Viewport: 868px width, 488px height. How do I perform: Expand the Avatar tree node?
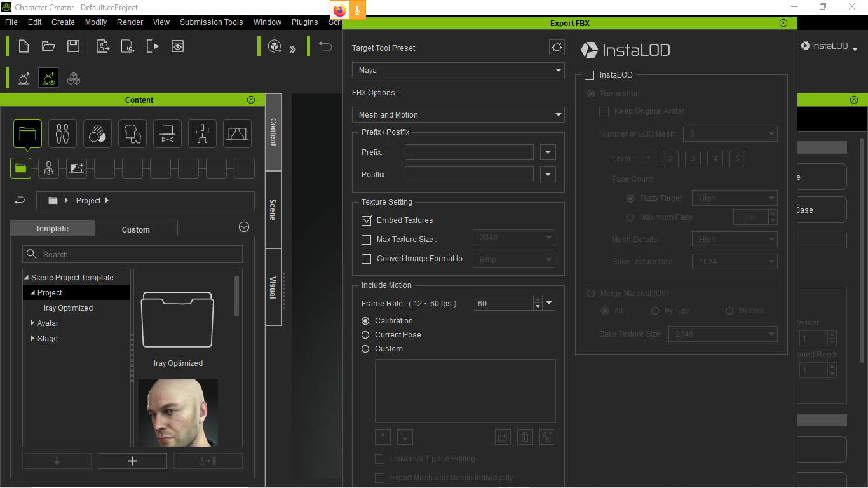pos(33,323)
